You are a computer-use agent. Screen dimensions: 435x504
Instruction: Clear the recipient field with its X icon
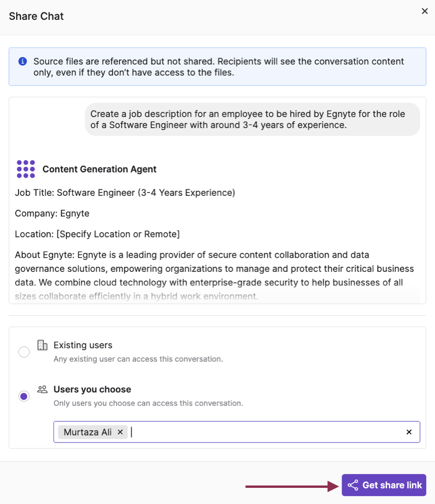click(x=409, y=432)
